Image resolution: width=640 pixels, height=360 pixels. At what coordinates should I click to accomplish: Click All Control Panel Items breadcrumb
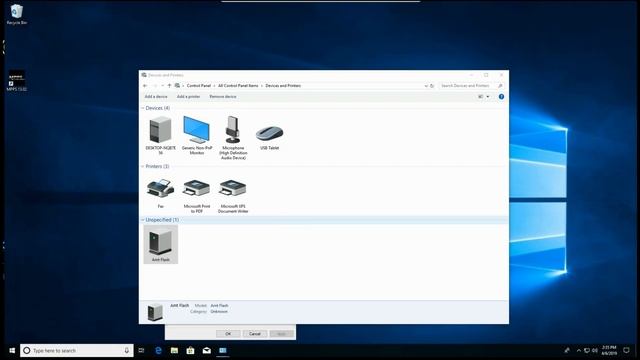click(238, 86)
